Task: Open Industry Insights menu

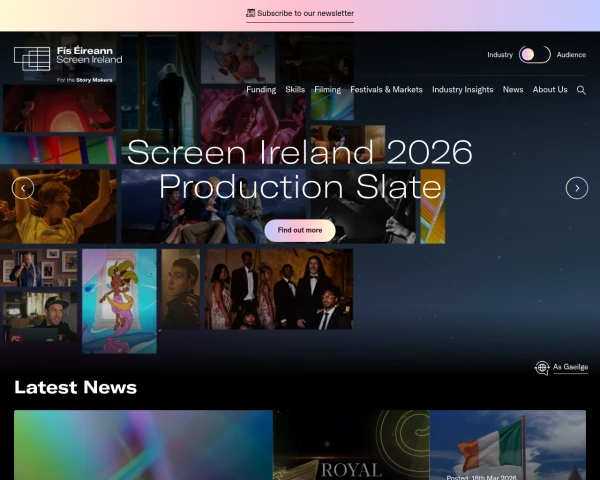Action: pyautogui.click(x=463, y=90)
